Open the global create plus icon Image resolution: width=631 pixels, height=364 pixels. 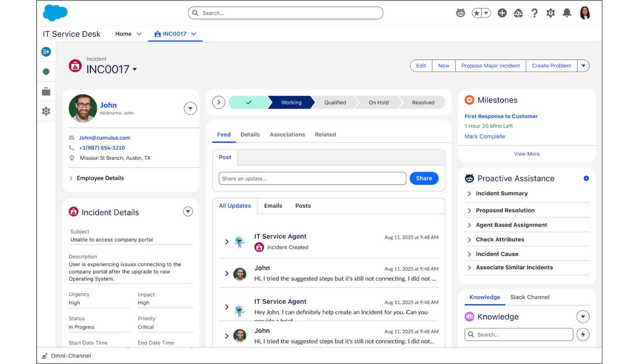tap(502, 13)
